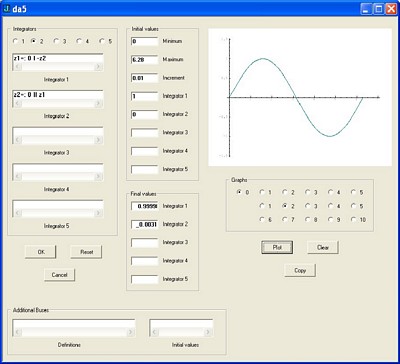Click the Minimum initial value field
Screen dimensions: 400x364
point(145,41)
